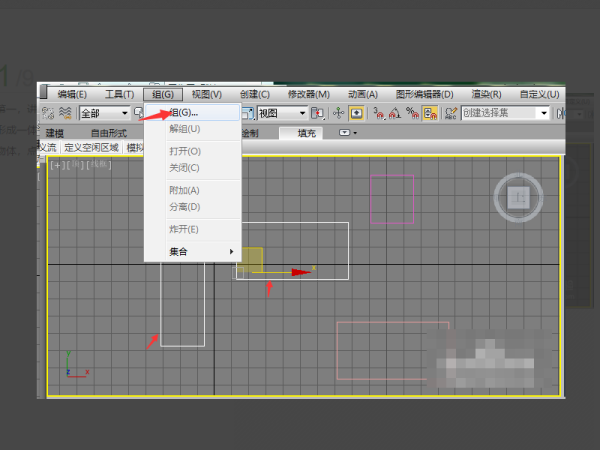Open the 修改器(M) menu
The width and height of the screenshot is (600, 450).
309,94
